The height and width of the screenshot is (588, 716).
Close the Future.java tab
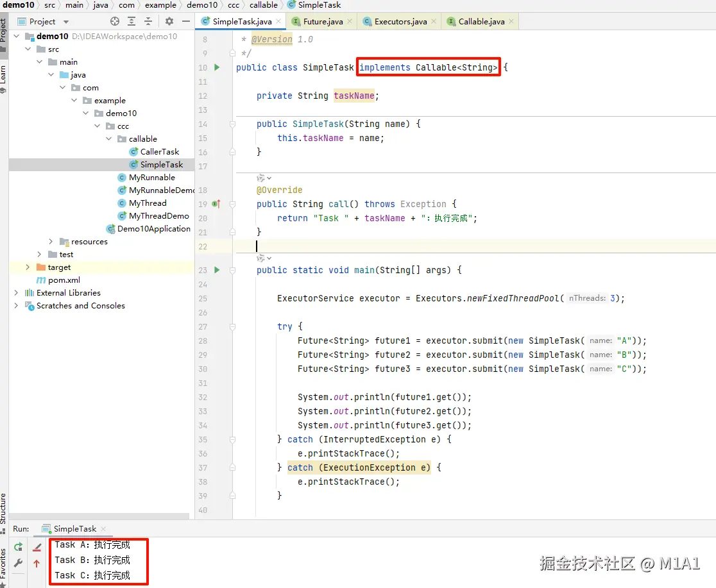click(350, 21)
